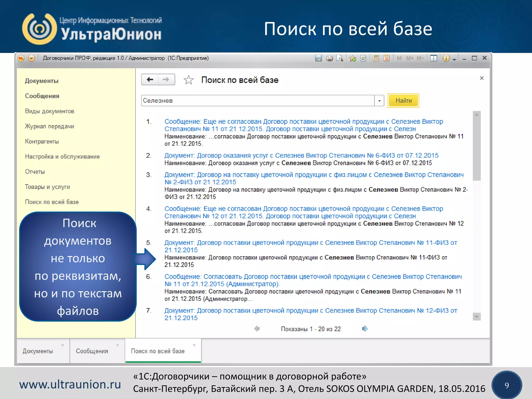Select Товары и услуги in sidebar
532x399 pixels.
47,187
